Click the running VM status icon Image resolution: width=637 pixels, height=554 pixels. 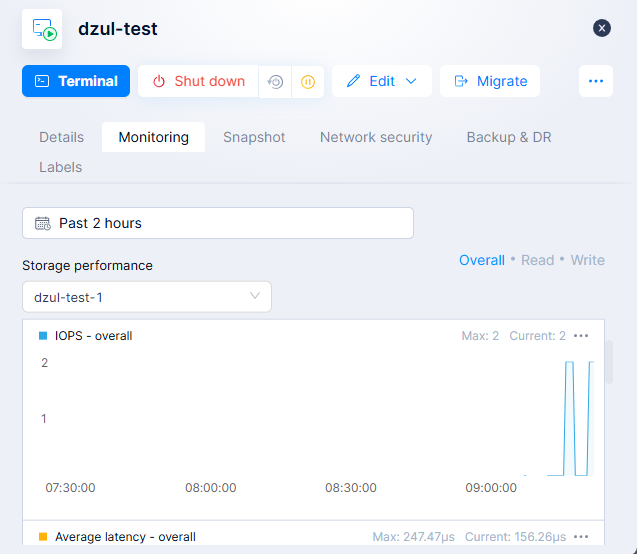(42, 29)
